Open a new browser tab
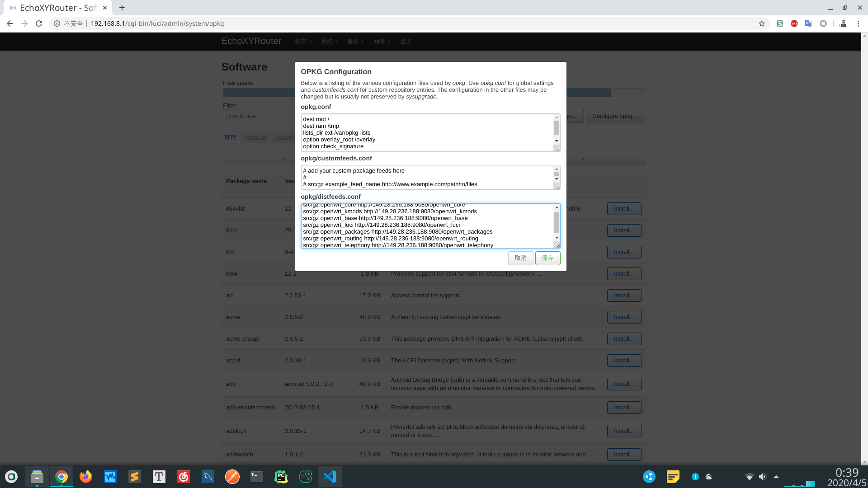The height and width of the screenshot is (488, 868). coord(122,8)
